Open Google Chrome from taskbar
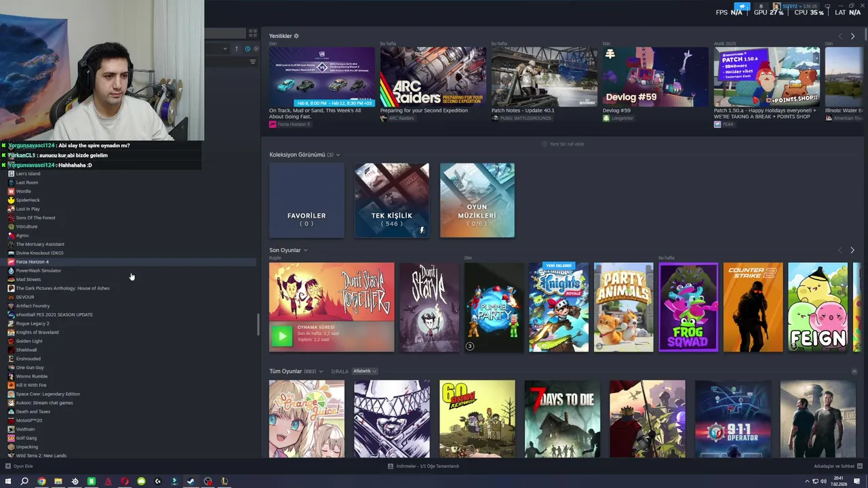This screenshot has width=868, height=488. 41,481
